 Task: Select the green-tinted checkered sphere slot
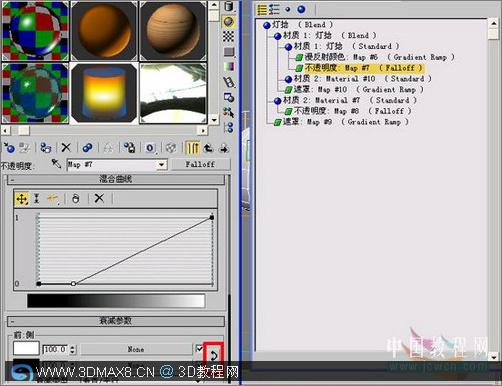click(x=35, y=93)
